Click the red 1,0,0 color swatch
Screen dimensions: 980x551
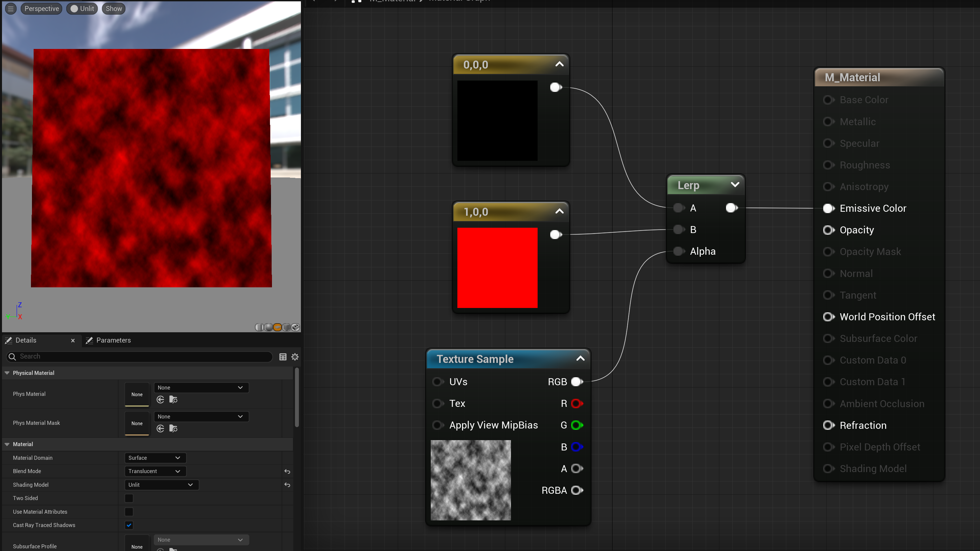click(x=497, y=267)
